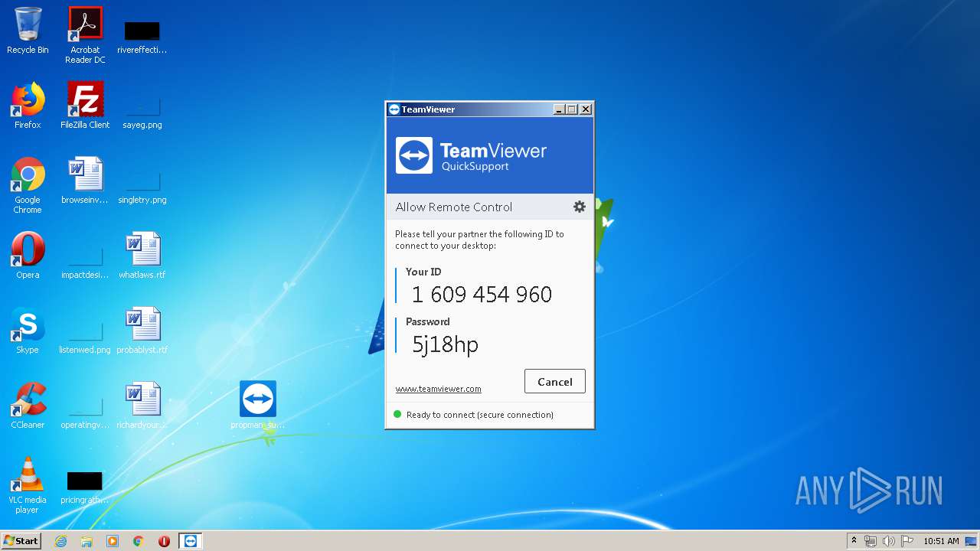Open the www.teamviewer.com link

tap(438, 389)
